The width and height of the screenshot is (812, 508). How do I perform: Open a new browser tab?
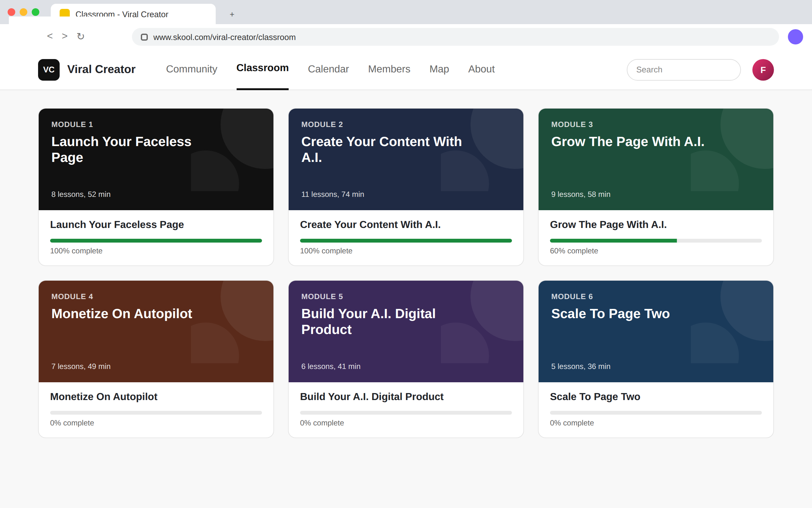(x=232, y=14)
